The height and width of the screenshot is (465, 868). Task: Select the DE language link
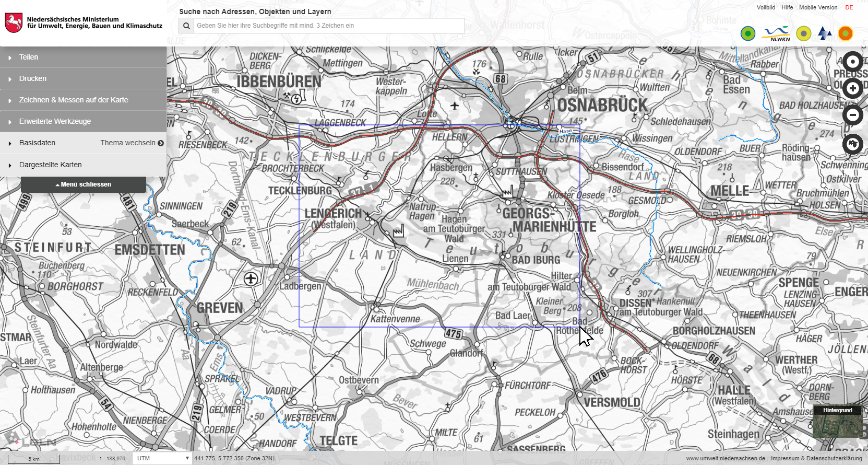tap(849, 7)
